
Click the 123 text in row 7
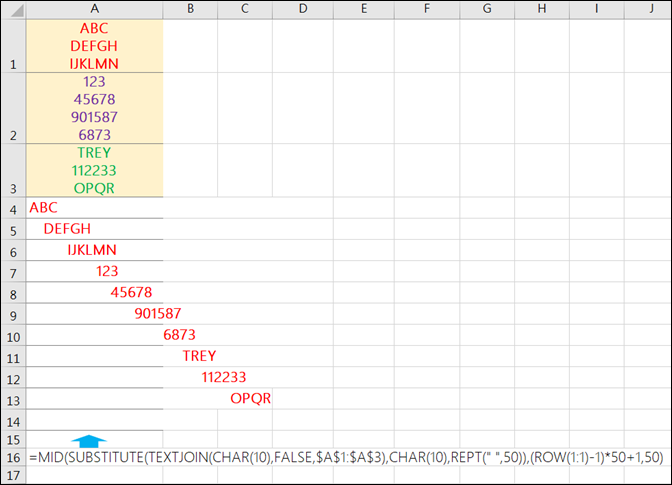click(x=107, y=271)
